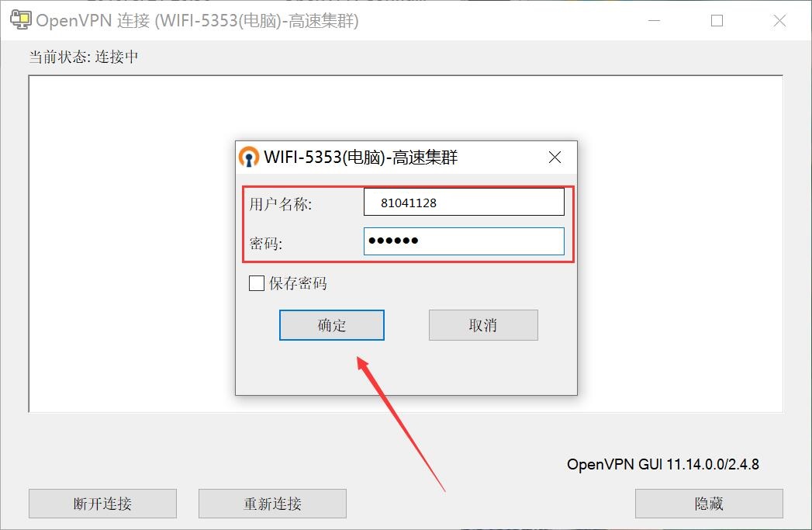Click the OpenVPN GUI 11.14.0.0/2.4.8 version label
The width and height of the screenshot is (812, 530).
(663, 464)
